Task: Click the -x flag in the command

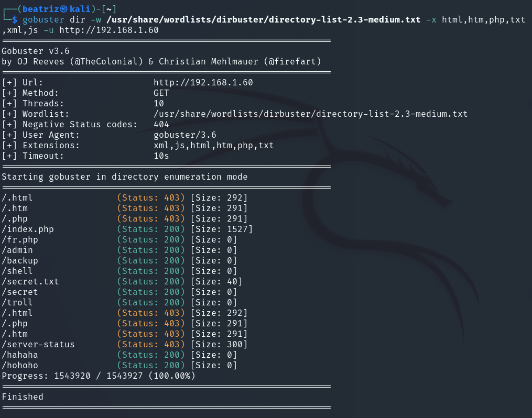Action: [x=431, y=20]
